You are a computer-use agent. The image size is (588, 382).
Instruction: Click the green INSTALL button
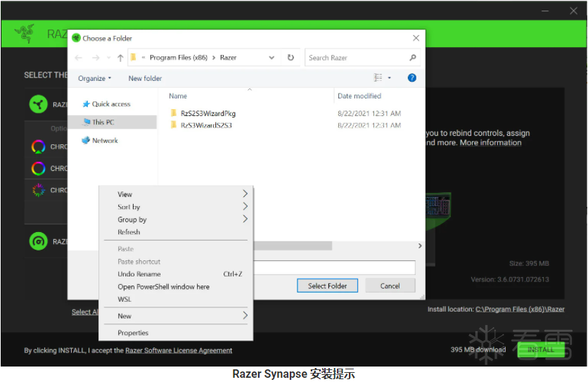(541, 350)
